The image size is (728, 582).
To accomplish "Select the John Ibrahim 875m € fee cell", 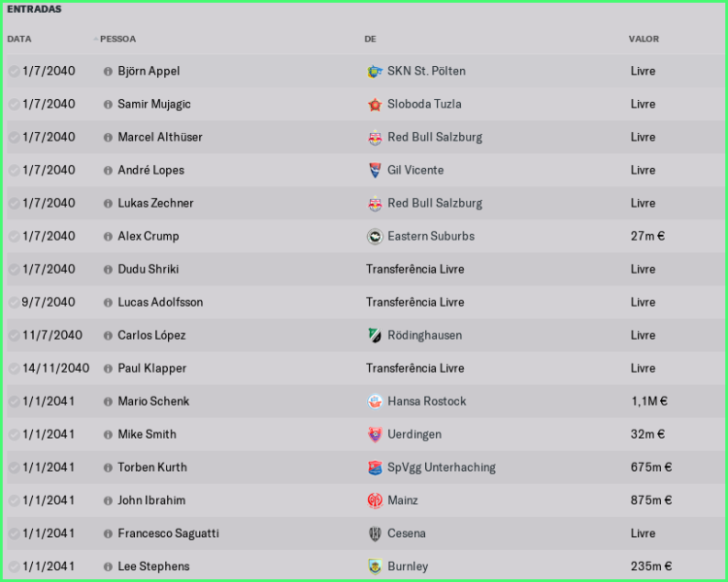I will [650, 500].
